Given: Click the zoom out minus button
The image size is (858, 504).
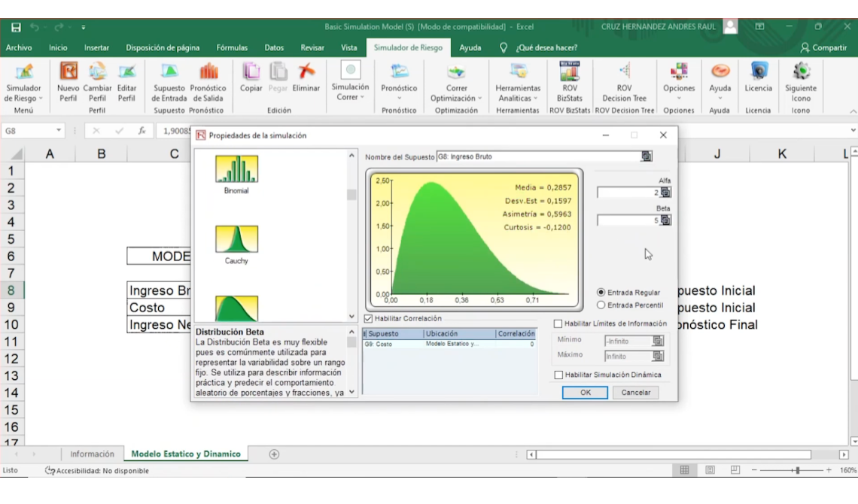Looking at the screenshot, I should [754, 470].
